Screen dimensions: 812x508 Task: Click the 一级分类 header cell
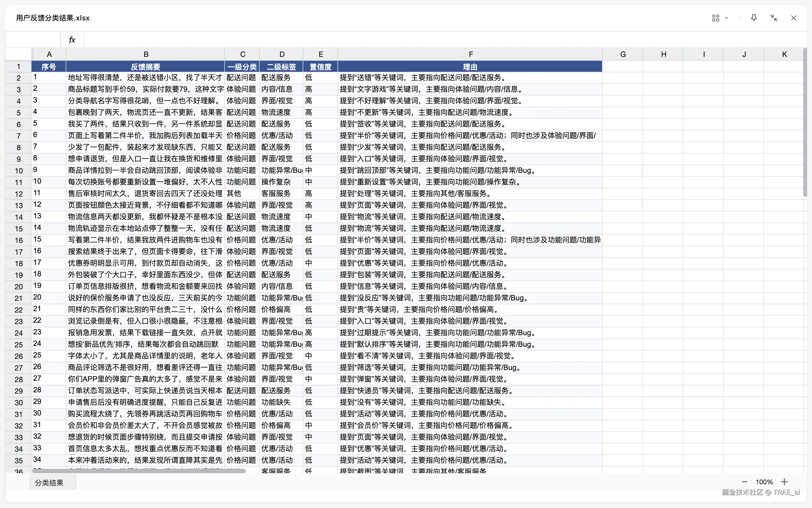pyautogui.click(x=242, y=67)
